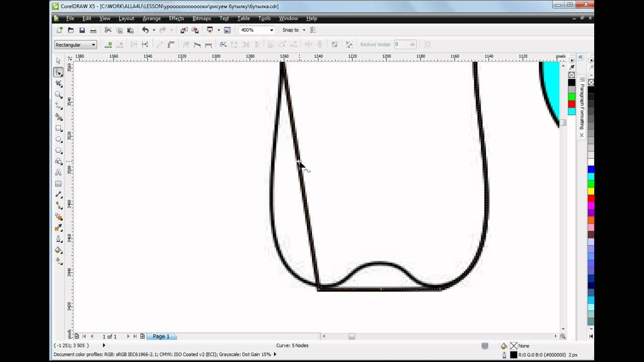The height and width of the screenshot is (362, 644).
Task: Click the horizontal scrollbar thumb
Action: (352, 336)
